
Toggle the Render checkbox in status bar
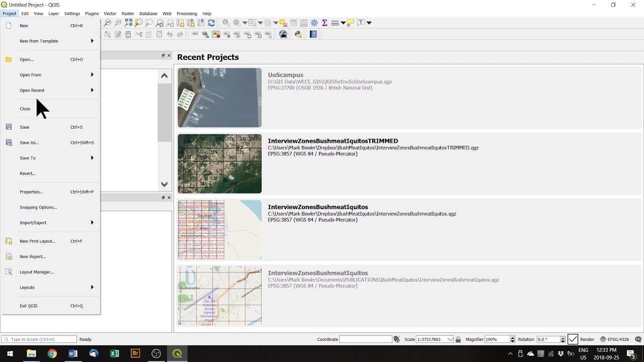click(573, 339)
